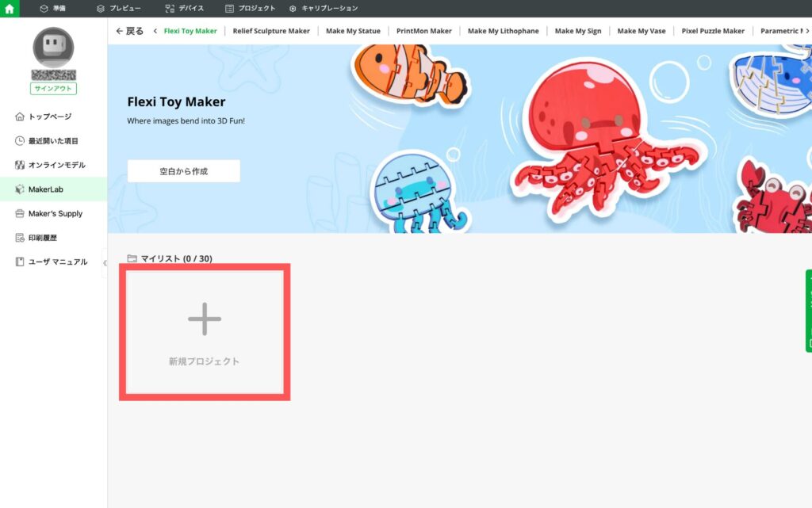Switch to the Pixel Puzzle Maker tab
Screen dimensions: 812x508
tap(713, 31)
